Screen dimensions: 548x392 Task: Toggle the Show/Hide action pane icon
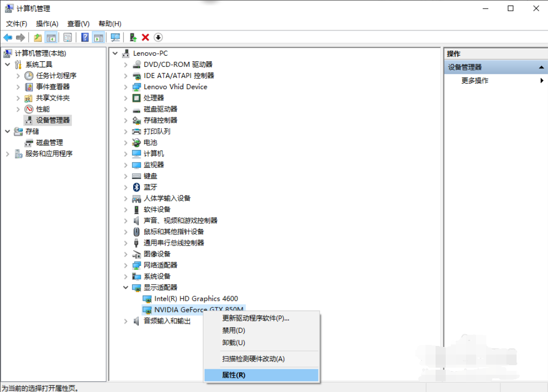99,37
